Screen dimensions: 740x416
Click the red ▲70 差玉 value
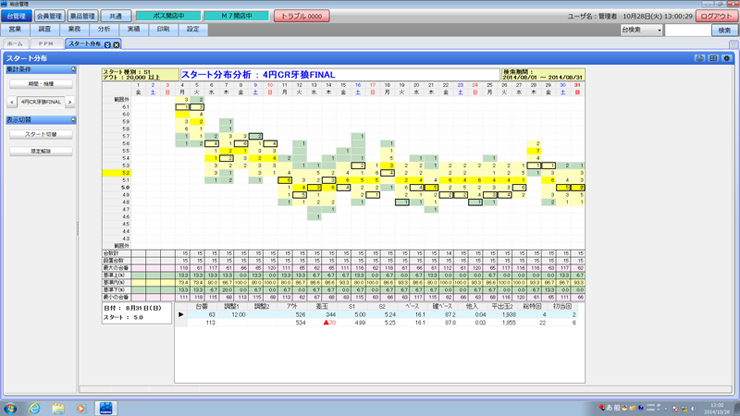(x=329, y=323)
